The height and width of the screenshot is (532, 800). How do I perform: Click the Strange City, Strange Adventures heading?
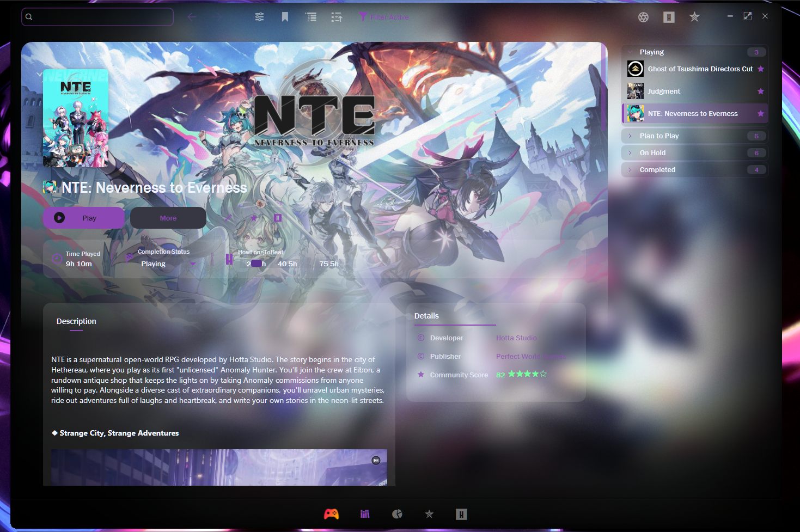[x=119, y=433]
